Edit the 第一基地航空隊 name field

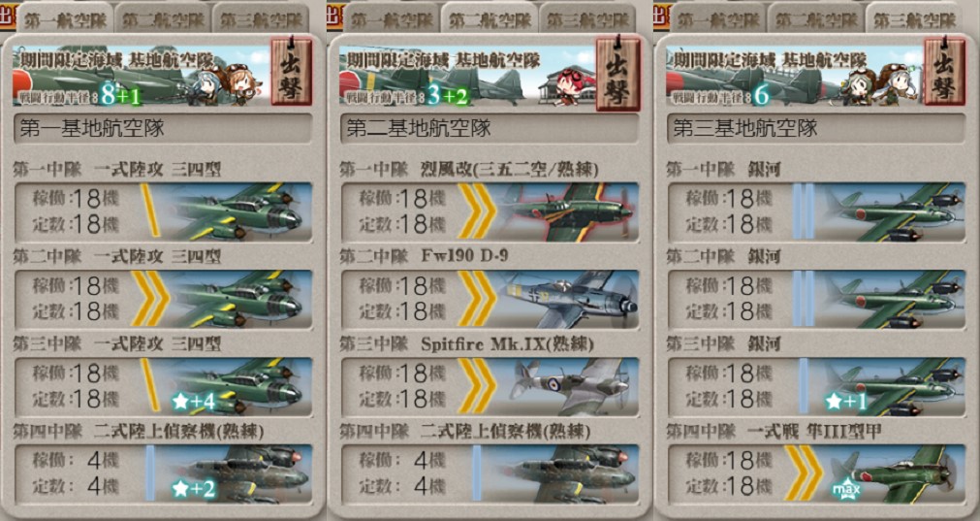point(163,129)
